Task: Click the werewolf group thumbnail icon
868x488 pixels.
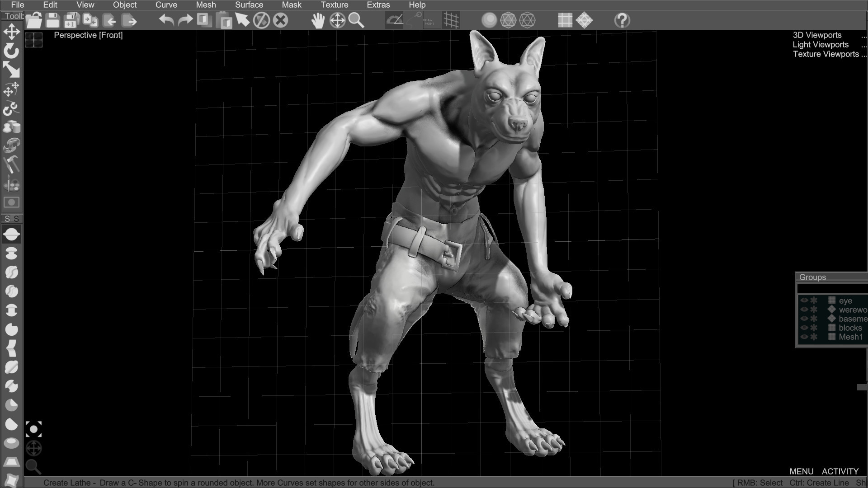Action: tap(832, 310)
